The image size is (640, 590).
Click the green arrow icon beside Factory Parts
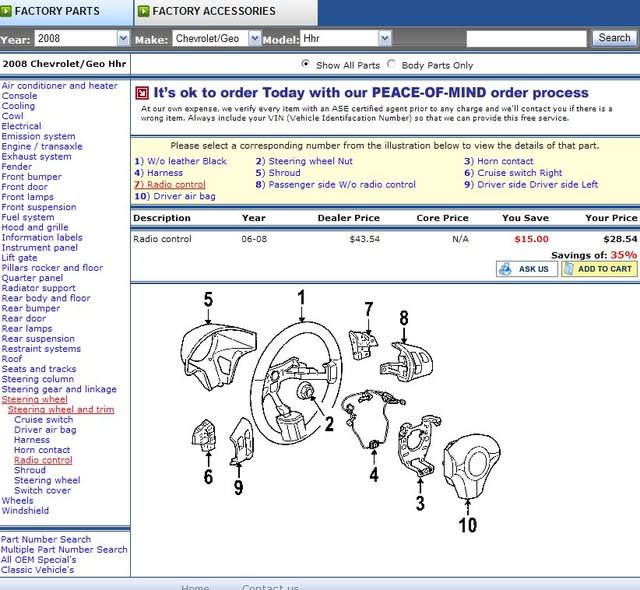6,11
